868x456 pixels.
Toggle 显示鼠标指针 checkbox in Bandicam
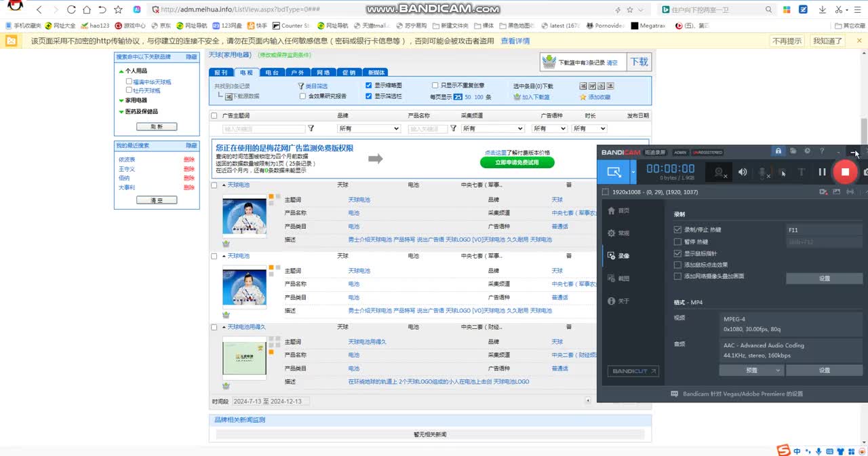click(677, 253)
